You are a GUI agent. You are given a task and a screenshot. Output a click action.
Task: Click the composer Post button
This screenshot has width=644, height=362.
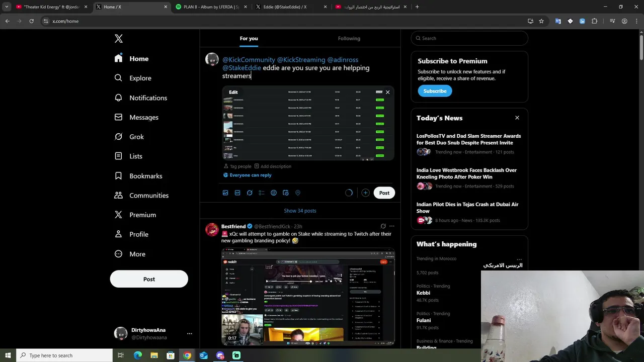coord(384,193)
